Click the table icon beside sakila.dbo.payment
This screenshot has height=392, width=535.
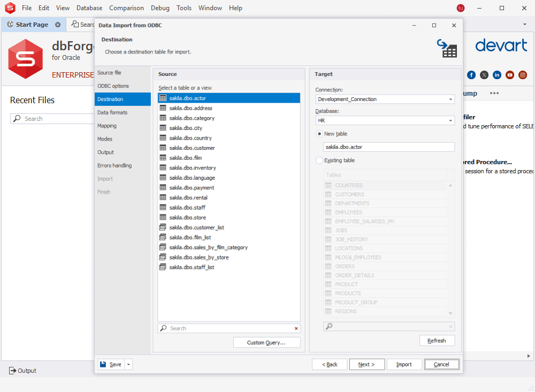pyautogui.click(x=163, y=187)
